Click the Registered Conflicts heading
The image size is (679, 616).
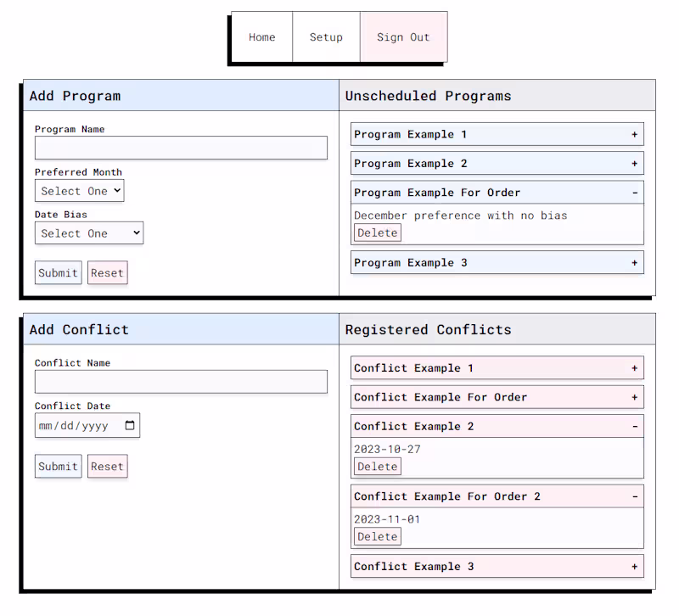pyautogui.click(x=429, y=330)
